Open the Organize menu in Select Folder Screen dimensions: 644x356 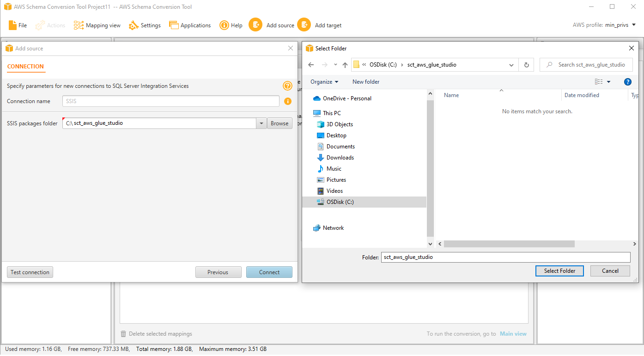tap(323, 81)
